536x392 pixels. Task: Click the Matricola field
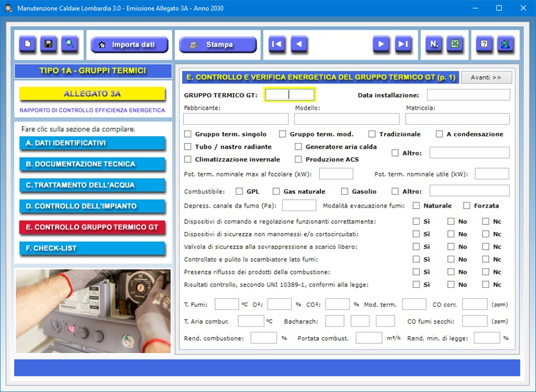pos(457,119)
